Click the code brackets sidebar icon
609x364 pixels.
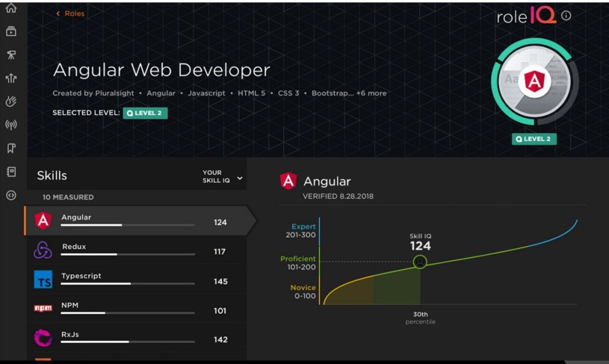coord(11,195)
